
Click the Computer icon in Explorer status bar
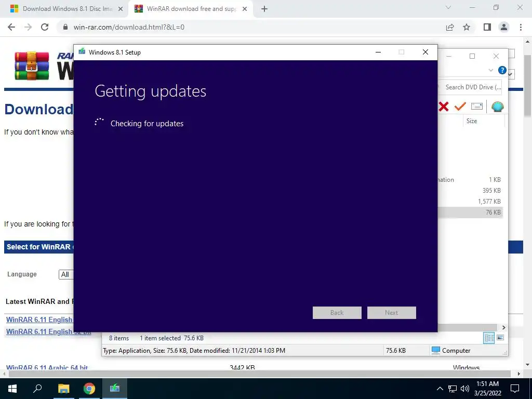[x=436, y=350]
